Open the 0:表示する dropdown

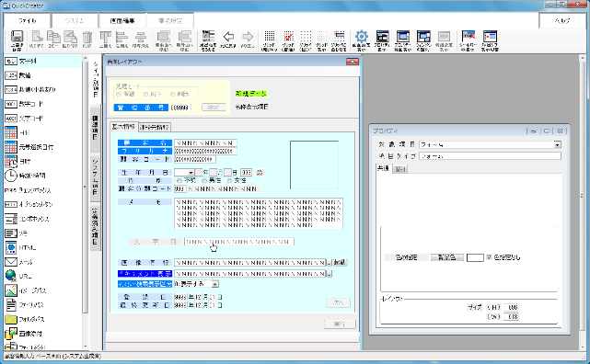(214, 284)
